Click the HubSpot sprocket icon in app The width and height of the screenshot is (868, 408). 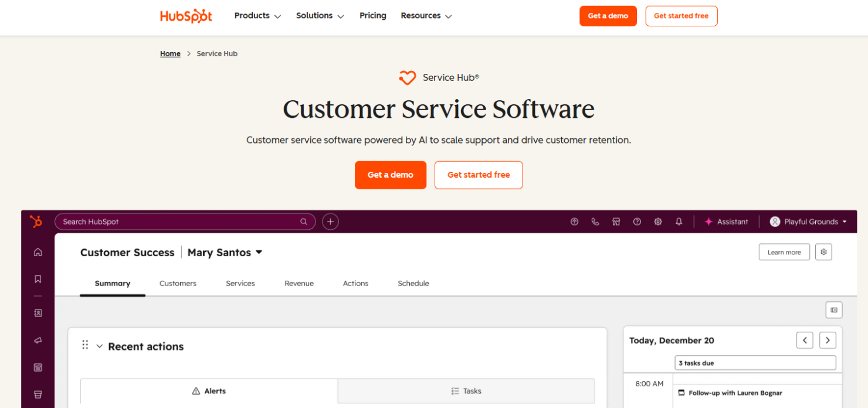pyautogui.click(x=36, y=222)
